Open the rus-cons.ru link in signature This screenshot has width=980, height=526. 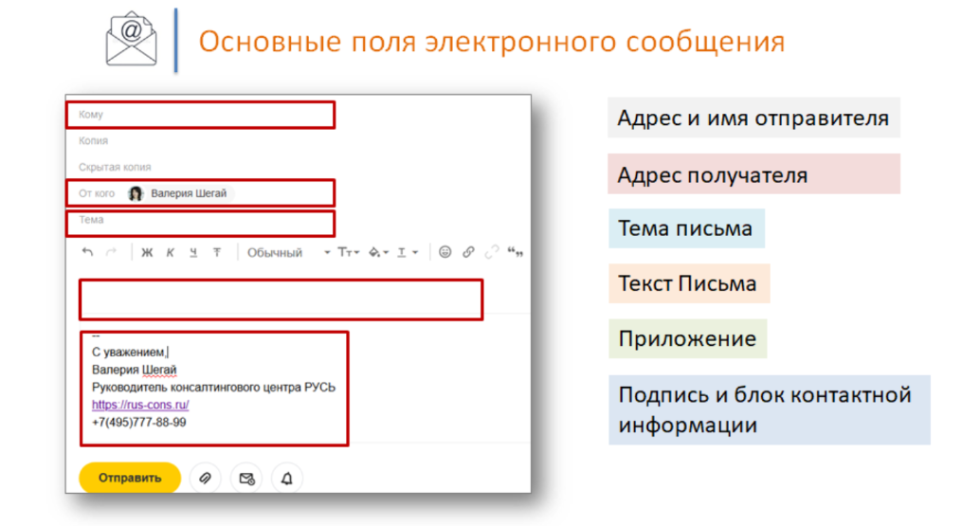coord(140,405)
